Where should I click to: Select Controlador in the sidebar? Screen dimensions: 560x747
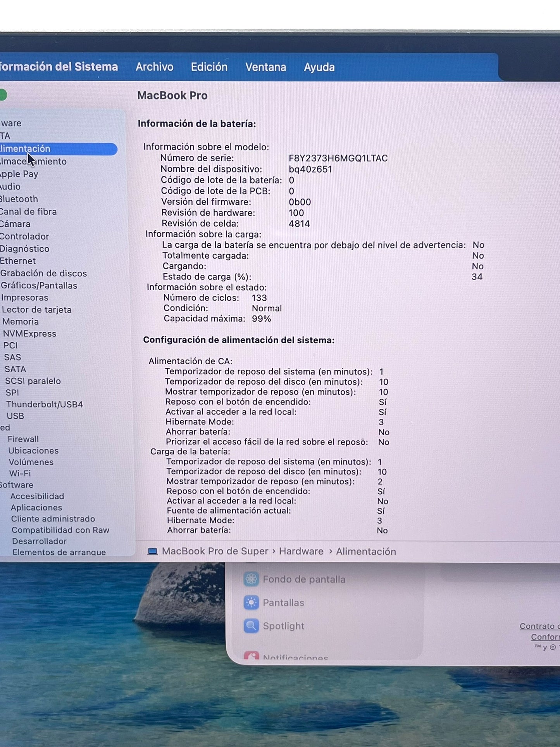click(x=24, y=236)
